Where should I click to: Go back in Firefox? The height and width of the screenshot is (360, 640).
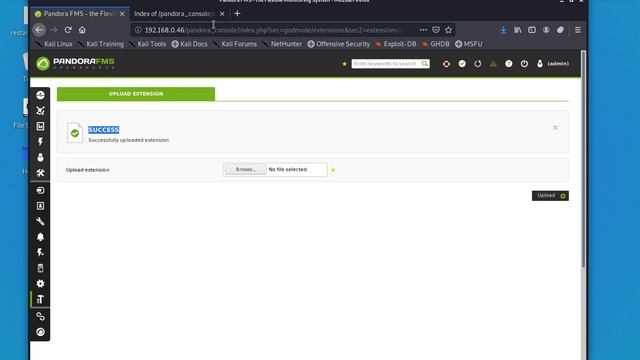(x=39, y=30)
